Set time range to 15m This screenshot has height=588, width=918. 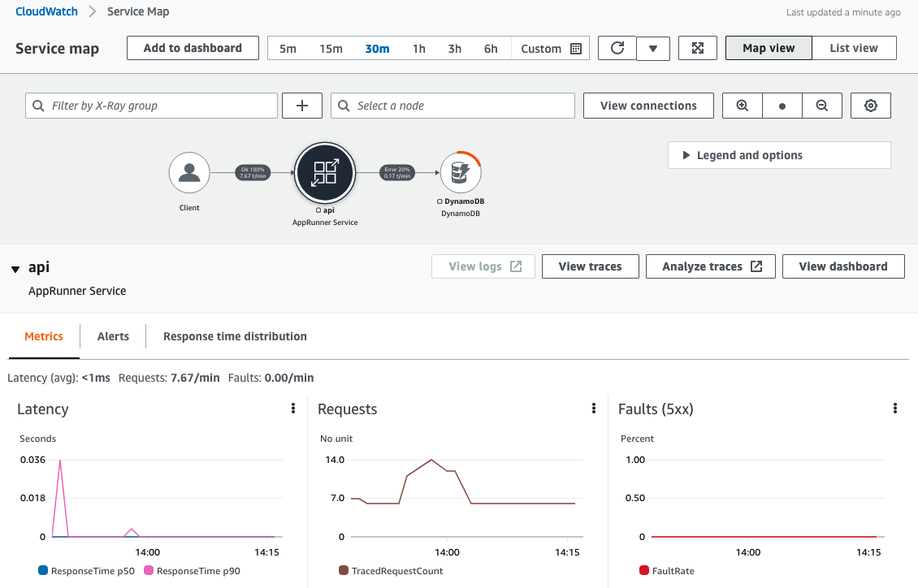click(x=331, y=49)
